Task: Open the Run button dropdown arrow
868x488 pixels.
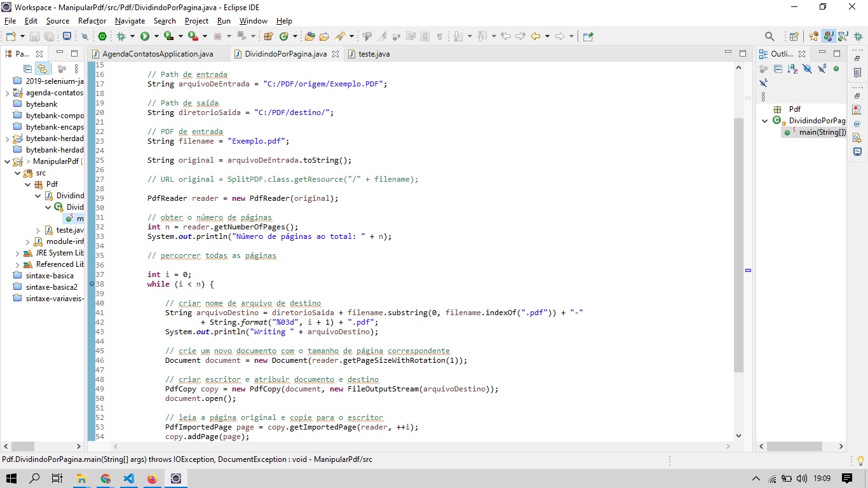Action: click(156, 36)
